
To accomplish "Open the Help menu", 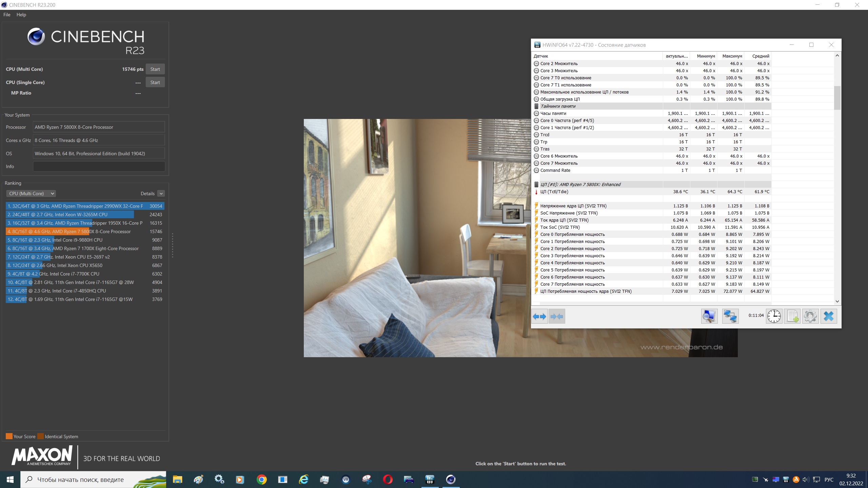I will pos(21,15).
